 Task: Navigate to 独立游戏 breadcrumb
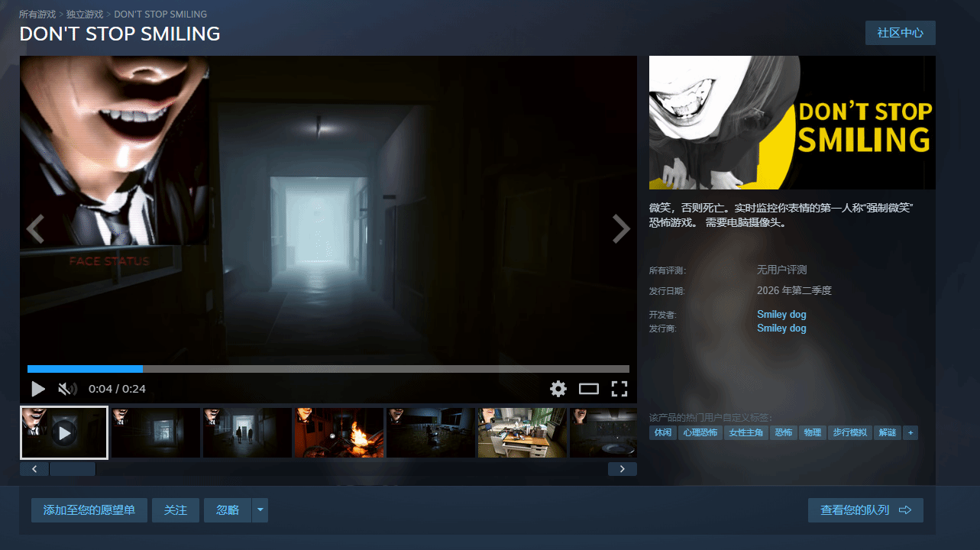pos(85,15)
